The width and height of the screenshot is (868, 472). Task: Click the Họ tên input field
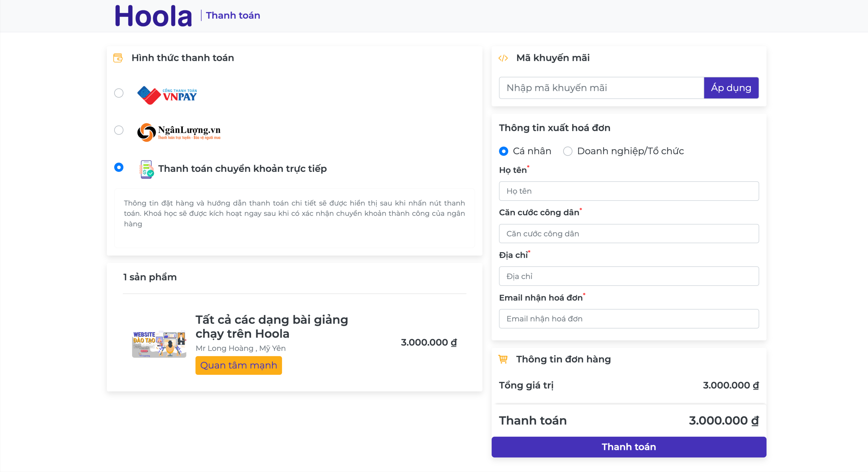(629, 191)
